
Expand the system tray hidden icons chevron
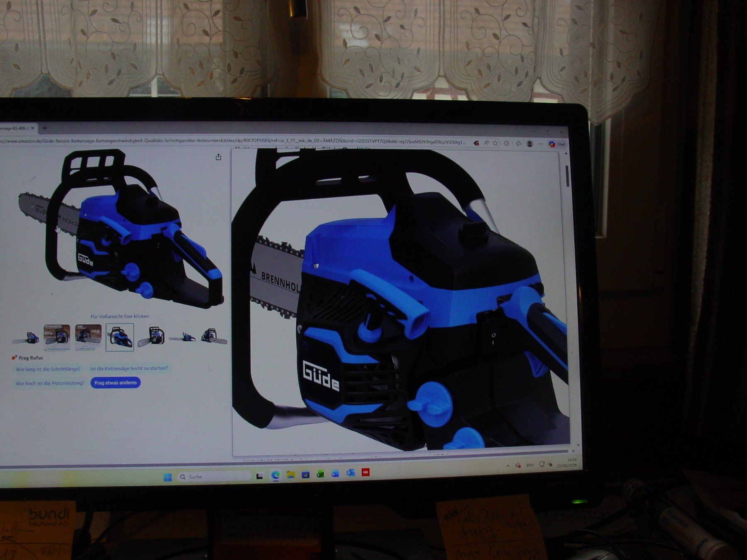coord(508,466)
